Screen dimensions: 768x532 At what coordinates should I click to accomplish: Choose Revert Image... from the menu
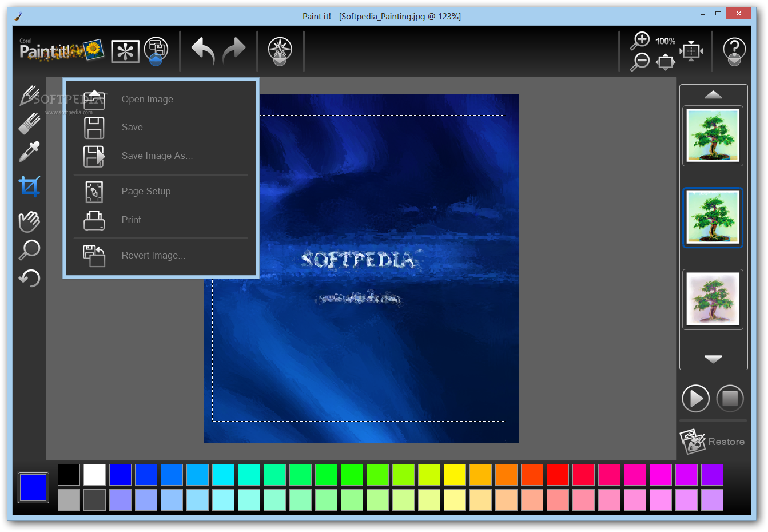(x=153, y=255)
